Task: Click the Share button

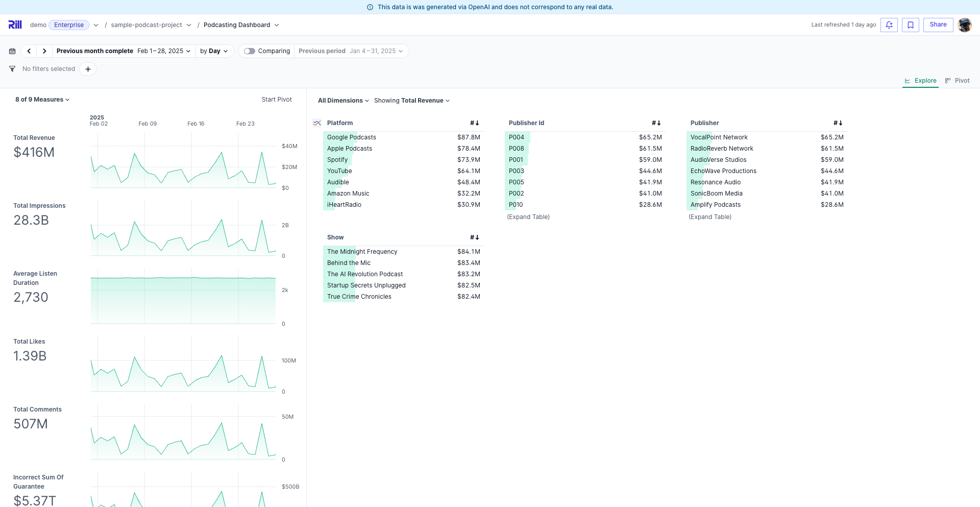Action: pos(938,25)
